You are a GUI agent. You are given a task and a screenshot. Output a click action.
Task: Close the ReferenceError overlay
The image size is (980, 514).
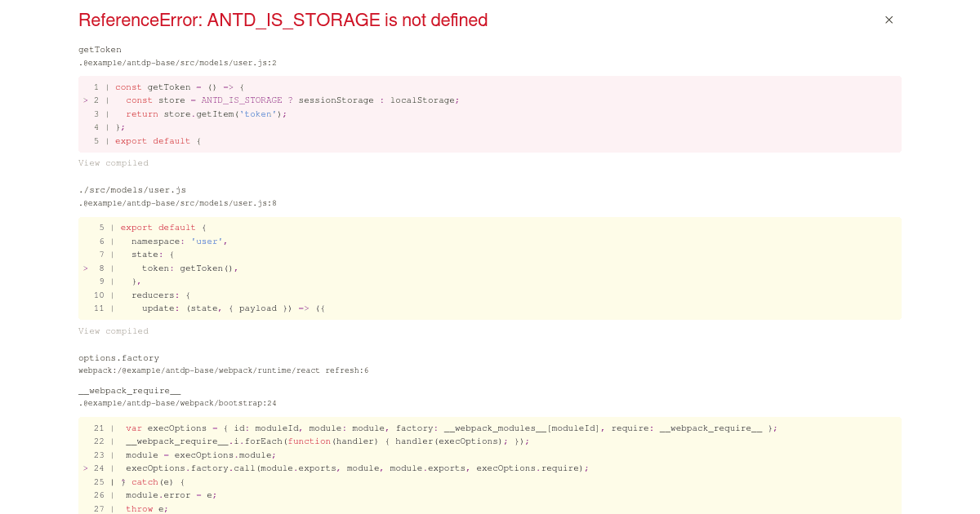point(889,20)
